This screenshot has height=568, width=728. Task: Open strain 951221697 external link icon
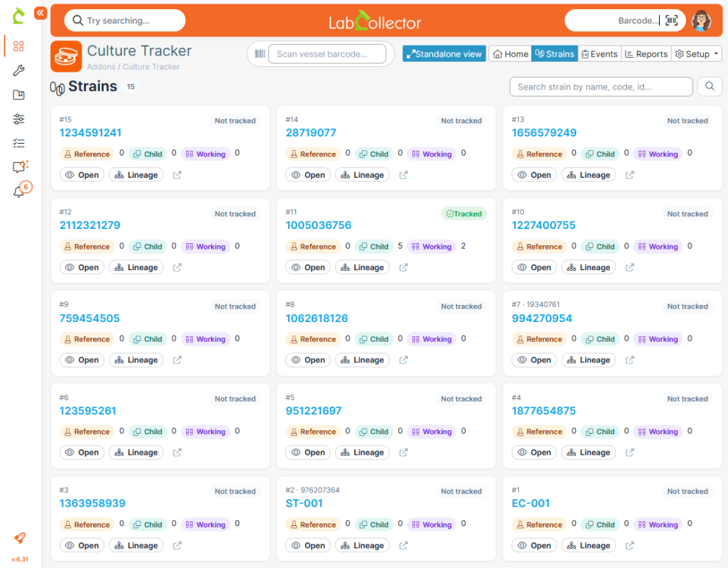[404, 452]
